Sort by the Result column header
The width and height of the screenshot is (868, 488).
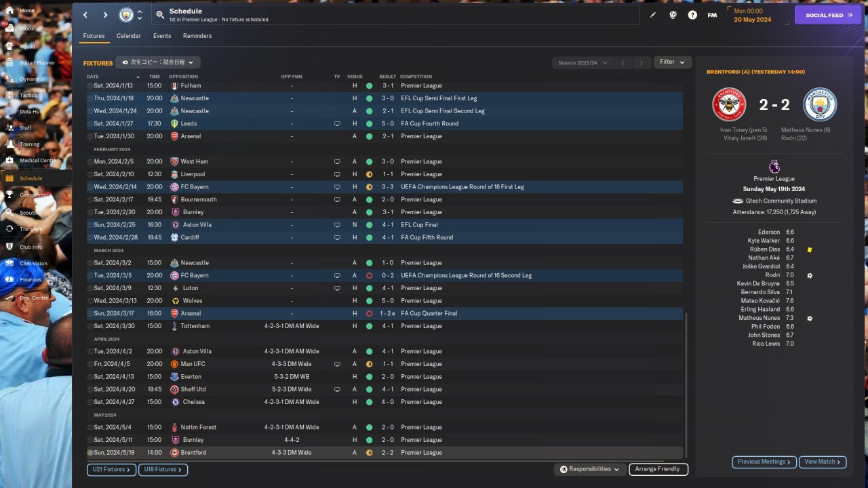pyautogui.click(x=388, y=77)
